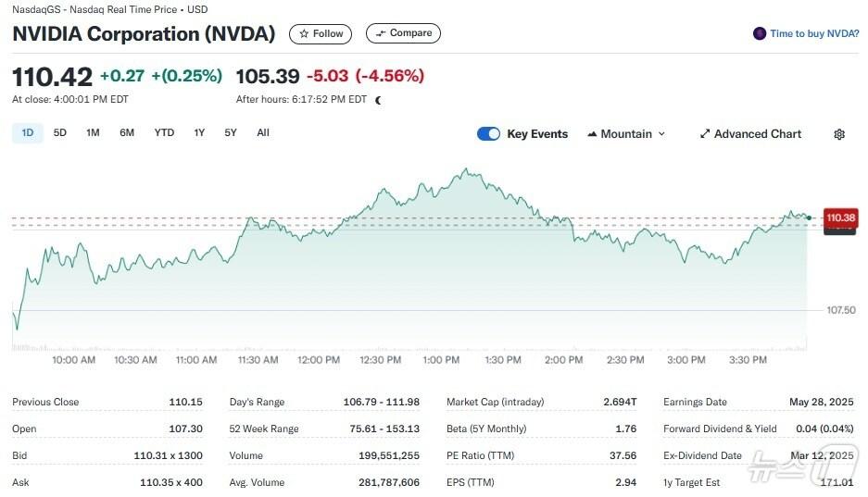The width and height of the screenshot is (868, 497).
Task: Click the star icon on Follow button
Action: (304, 33)
